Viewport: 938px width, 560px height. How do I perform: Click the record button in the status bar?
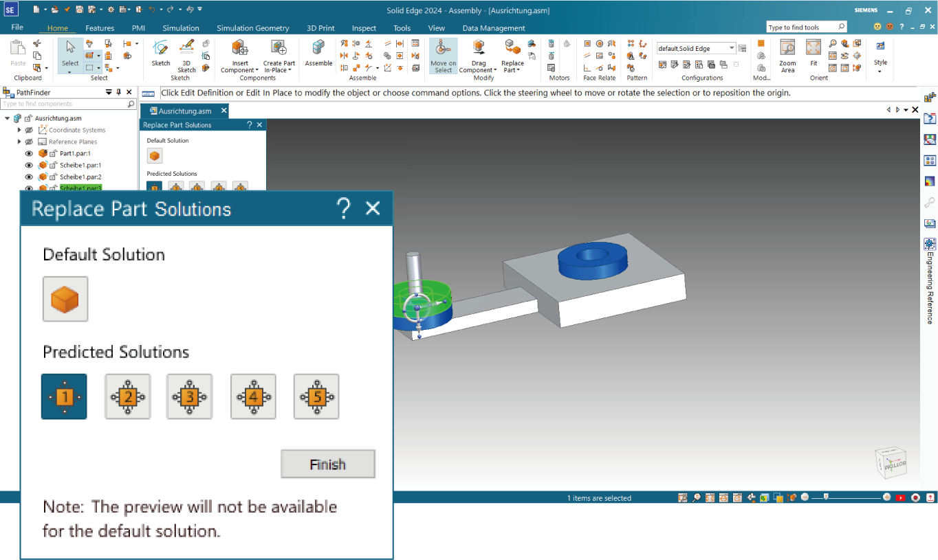coord(916,497)
